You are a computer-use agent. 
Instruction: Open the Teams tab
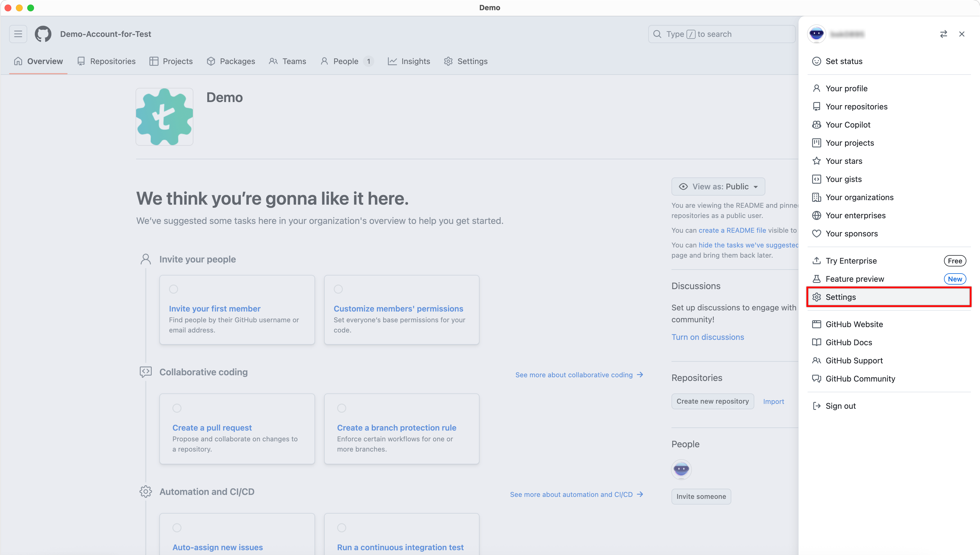pyautogui.click(x=293, y=61)
